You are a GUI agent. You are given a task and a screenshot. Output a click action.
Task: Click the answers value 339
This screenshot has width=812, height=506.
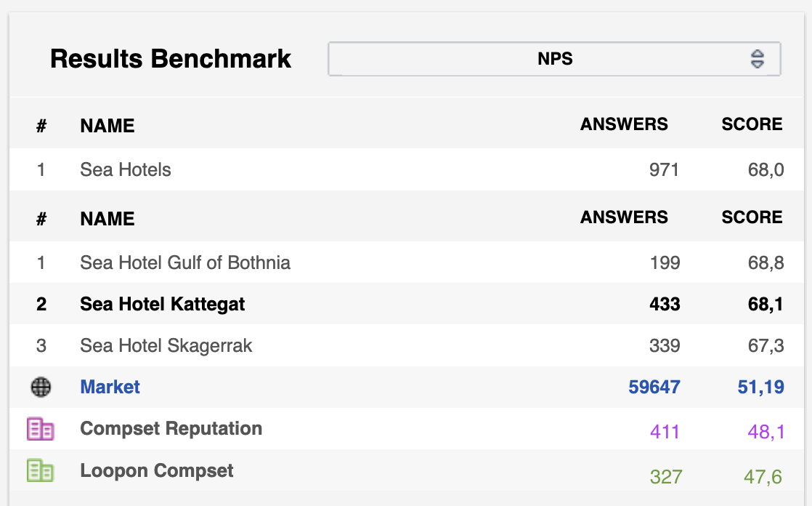(x=665, y=345)
